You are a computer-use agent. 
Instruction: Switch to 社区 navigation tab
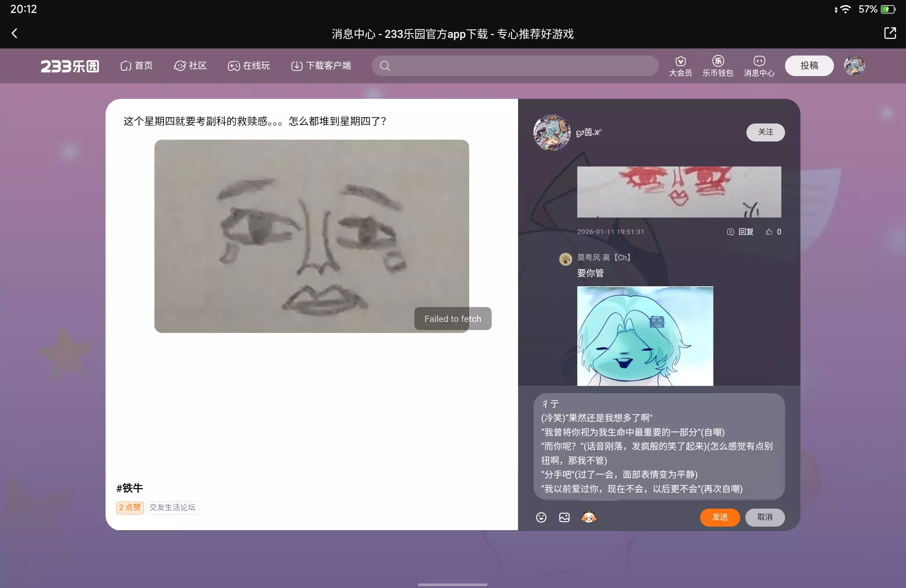(190, 66)
